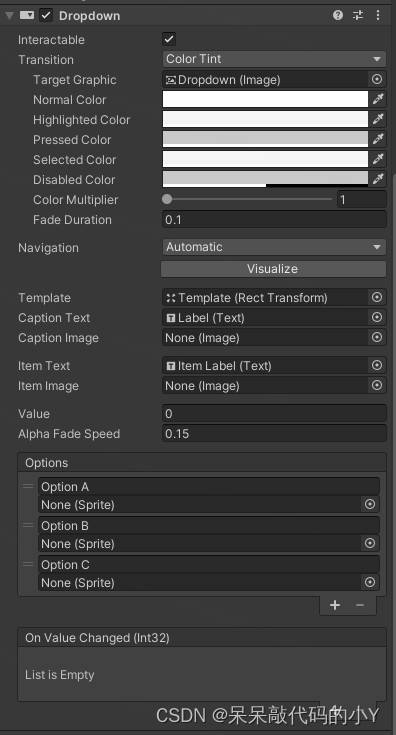Viewport: 396px width, 735px height.
Task: Collapse the Dropdown component foldout arrow
Action: tap(9, 15)
